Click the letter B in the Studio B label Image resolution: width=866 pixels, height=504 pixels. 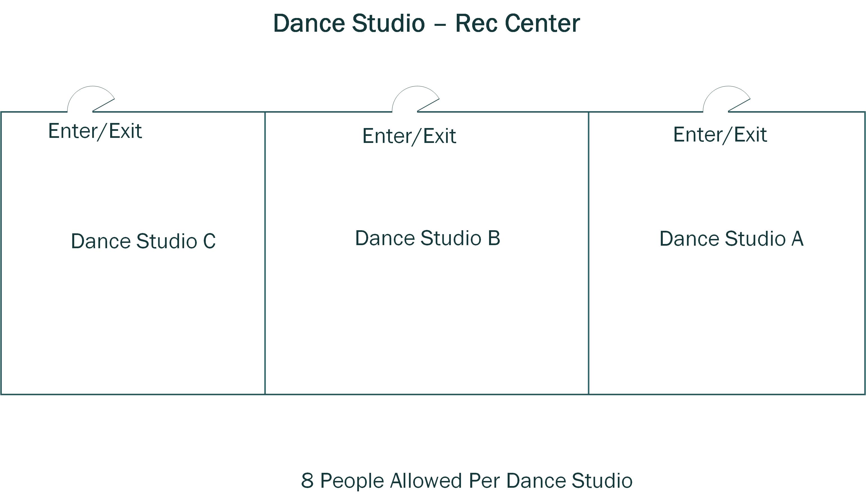pyautogui.click(x=494, y=238)
